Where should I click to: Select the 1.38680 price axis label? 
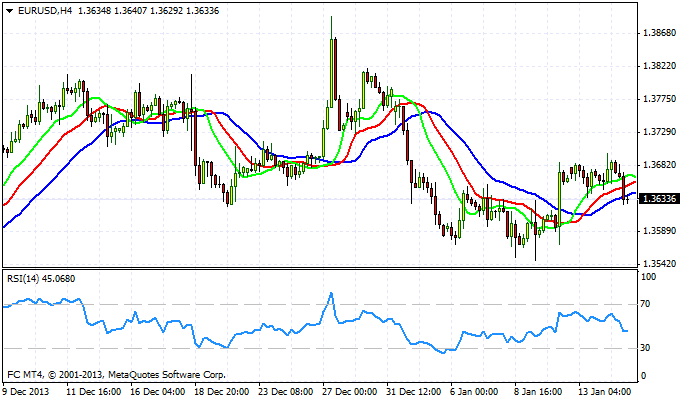[660, 33]
